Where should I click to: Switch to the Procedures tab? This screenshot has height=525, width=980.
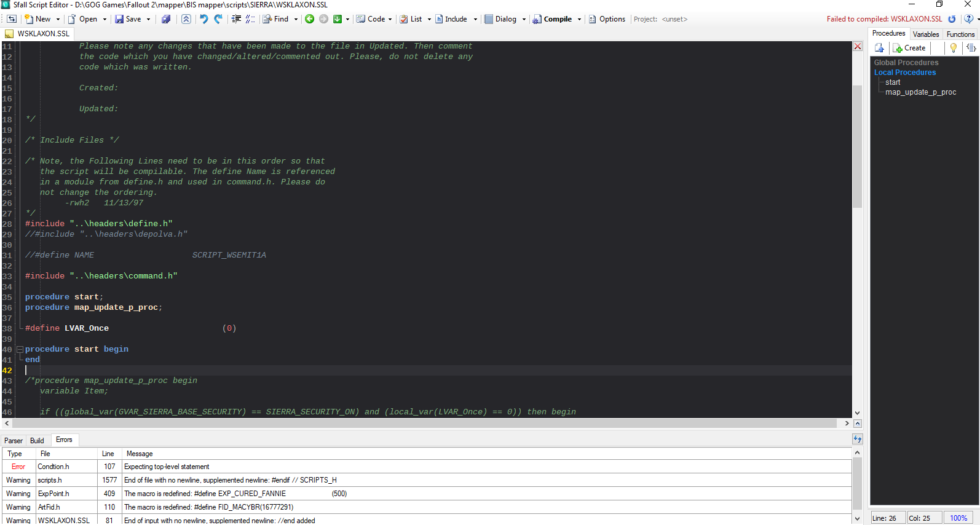click(888, 33)
